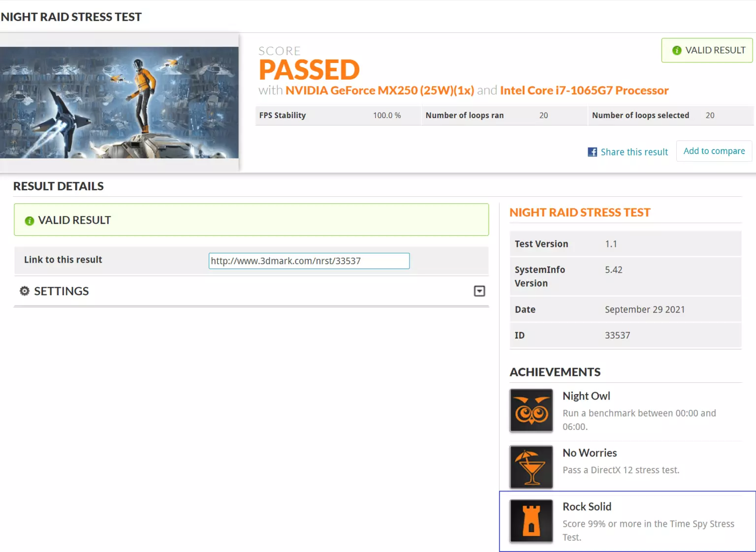Image resolution: width=756 pixels, height=552 pixels.
Task: Click the SCORE label above PASSED
Action: 280,51
